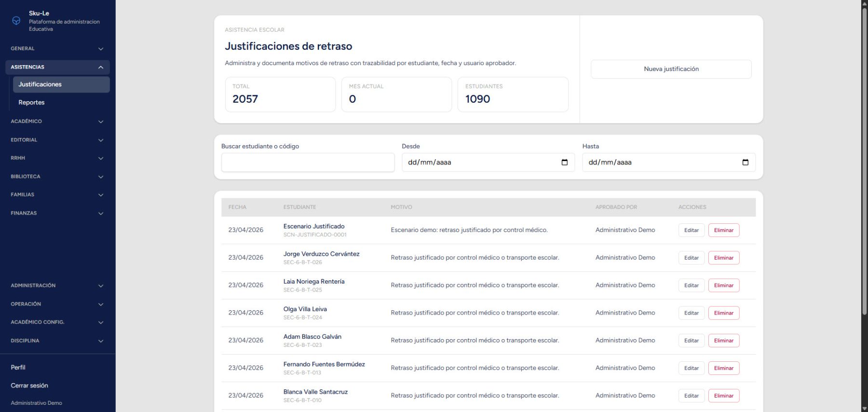
Task: Select student code SEC-6-B-T-010
Action: [x=302, y=400]
